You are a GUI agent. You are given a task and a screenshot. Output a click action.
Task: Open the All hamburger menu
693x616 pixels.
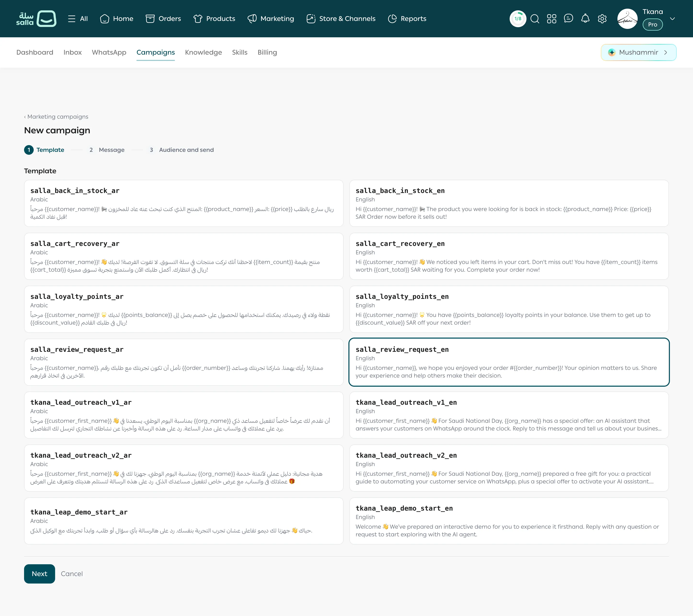tap(78, 19)
